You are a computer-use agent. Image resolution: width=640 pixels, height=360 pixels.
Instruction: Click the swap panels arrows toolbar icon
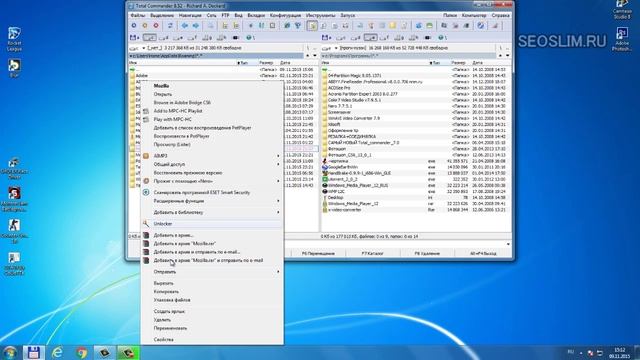170,26
